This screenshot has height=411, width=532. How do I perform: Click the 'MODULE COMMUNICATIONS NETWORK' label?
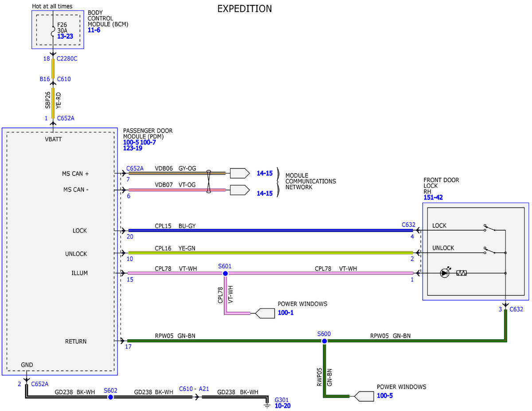click(310, 181)
